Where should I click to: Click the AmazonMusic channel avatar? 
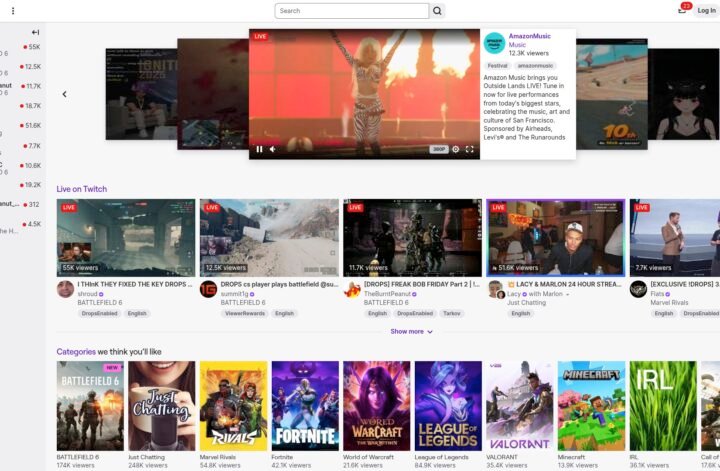point(494,43)
